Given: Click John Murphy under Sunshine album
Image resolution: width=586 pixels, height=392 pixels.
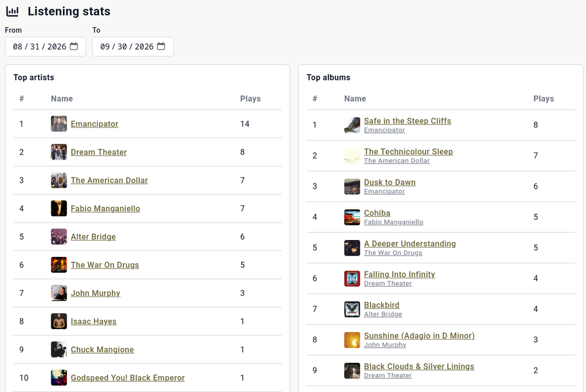Looking at the screenshot, I should [x=385, y=345].
